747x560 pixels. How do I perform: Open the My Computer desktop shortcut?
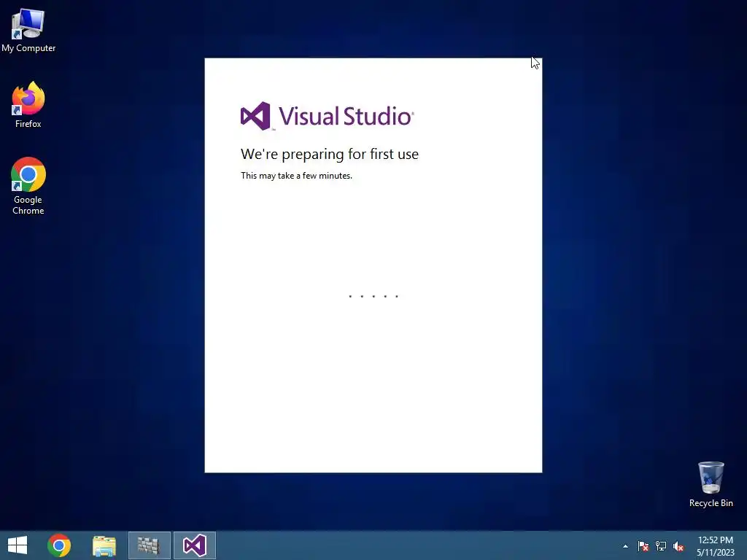click(28, 31)
